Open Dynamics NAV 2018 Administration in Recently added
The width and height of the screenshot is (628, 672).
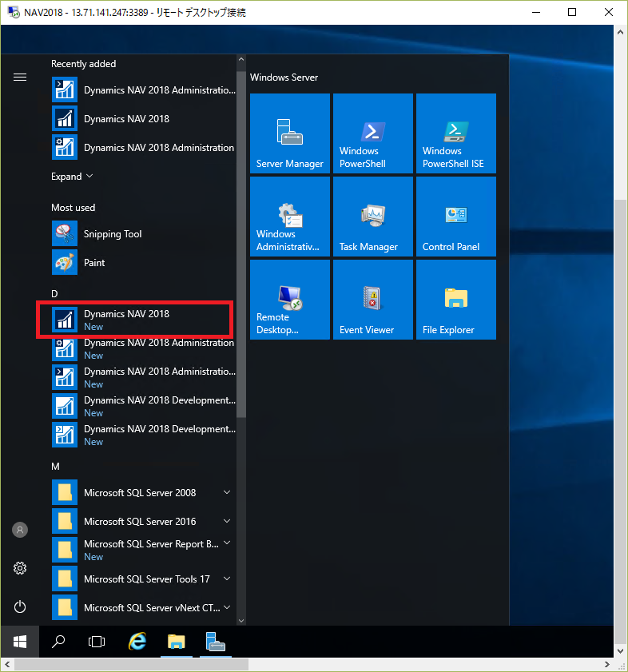144,148
